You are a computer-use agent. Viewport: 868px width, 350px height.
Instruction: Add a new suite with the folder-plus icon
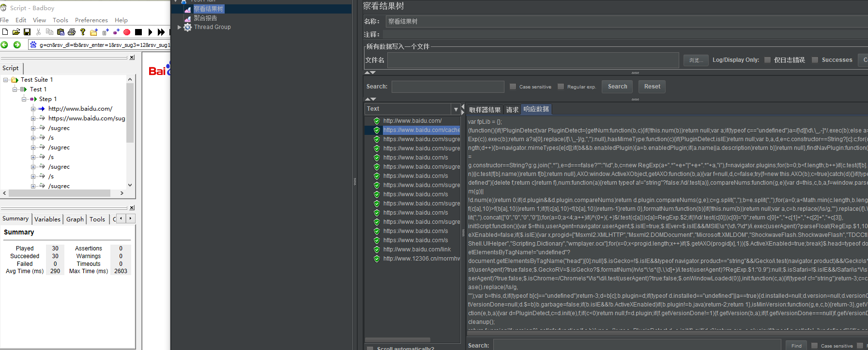[x=94, y=32]
